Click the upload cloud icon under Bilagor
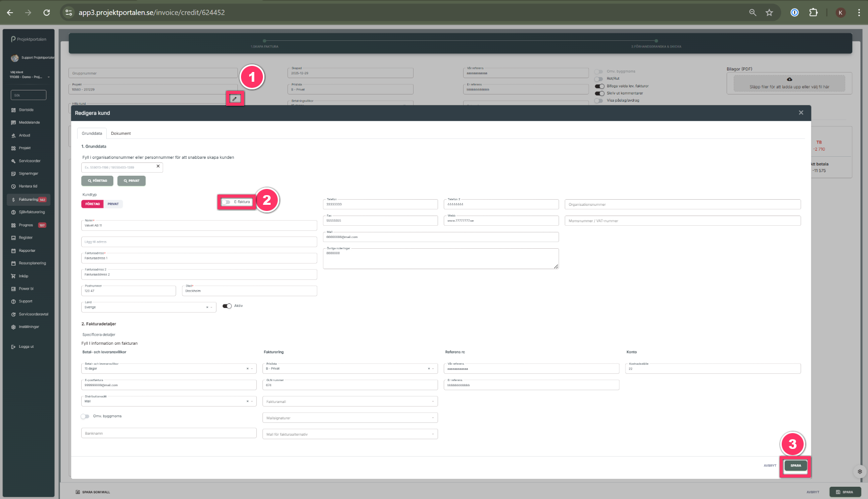868x499 pixels. pos(789,80)
